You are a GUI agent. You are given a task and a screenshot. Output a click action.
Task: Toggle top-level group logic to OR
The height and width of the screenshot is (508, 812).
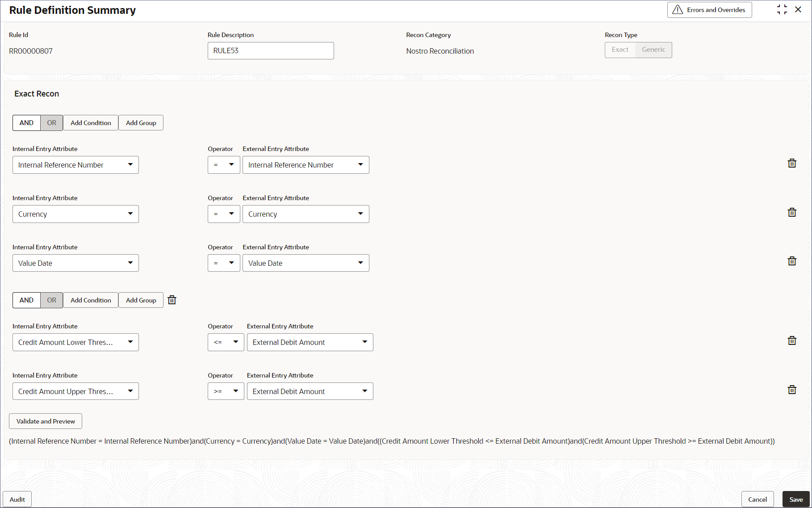point(52,123)
